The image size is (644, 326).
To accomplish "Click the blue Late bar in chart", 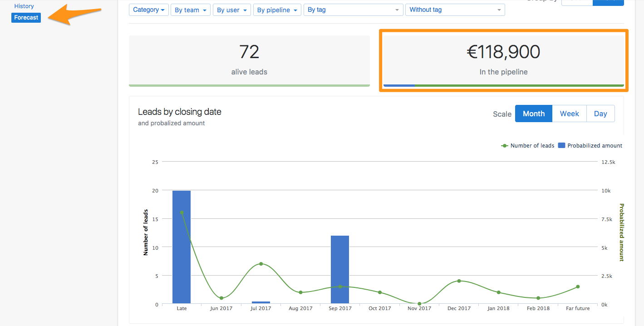I will [x=182, y=247].
